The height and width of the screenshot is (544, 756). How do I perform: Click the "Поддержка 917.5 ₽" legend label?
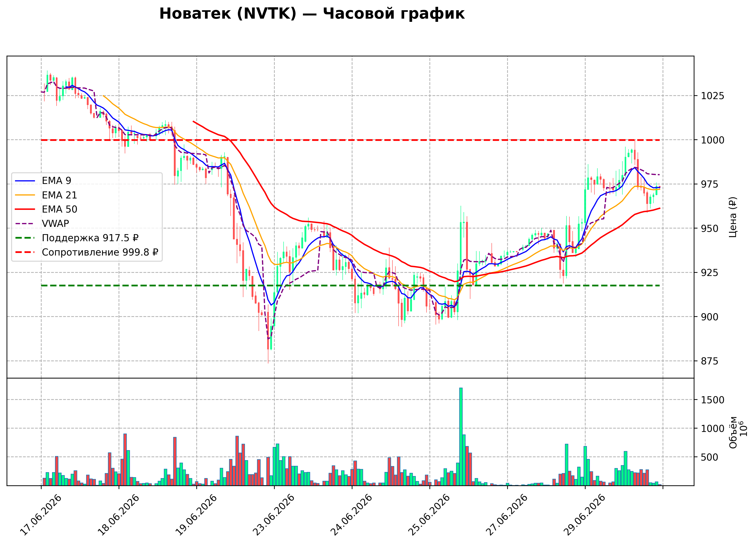[90, 238]
